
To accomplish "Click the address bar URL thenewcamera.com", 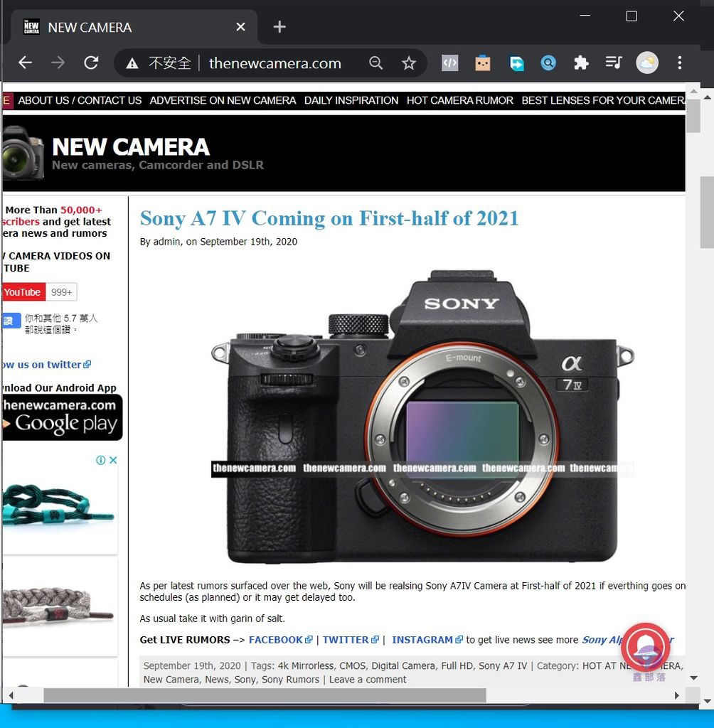I will click(275, 63).
